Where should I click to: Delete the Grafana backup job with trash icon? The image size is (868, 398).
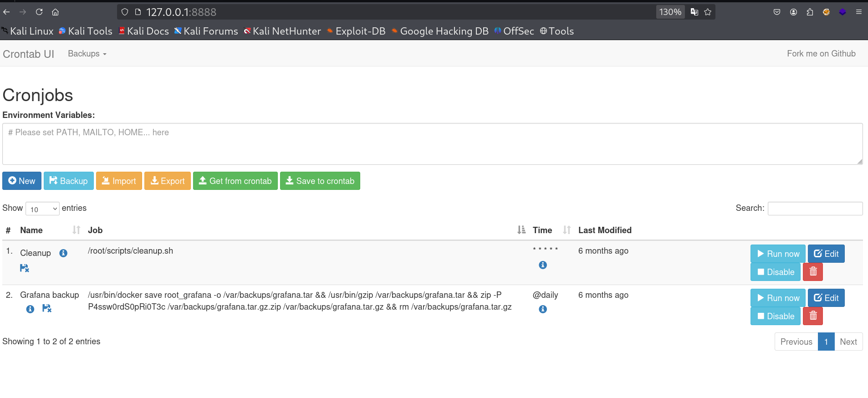(813, 316)
